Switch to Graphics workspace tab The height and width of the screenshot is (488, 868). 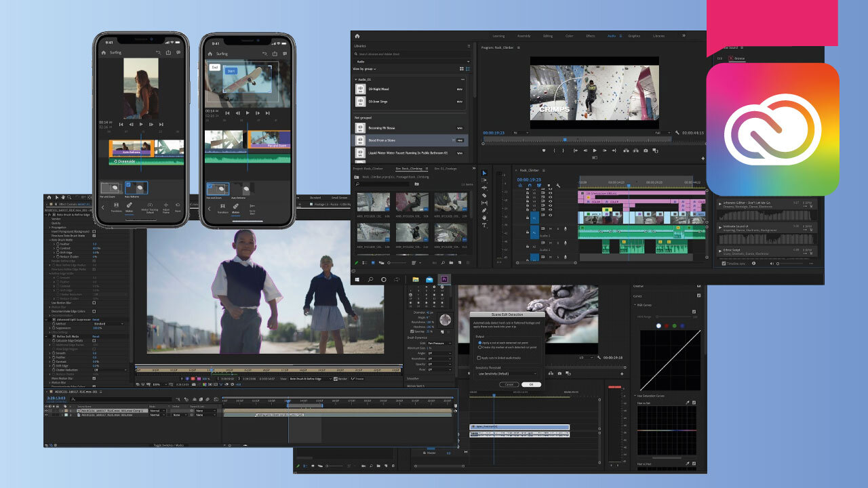[x=634, y=36]
